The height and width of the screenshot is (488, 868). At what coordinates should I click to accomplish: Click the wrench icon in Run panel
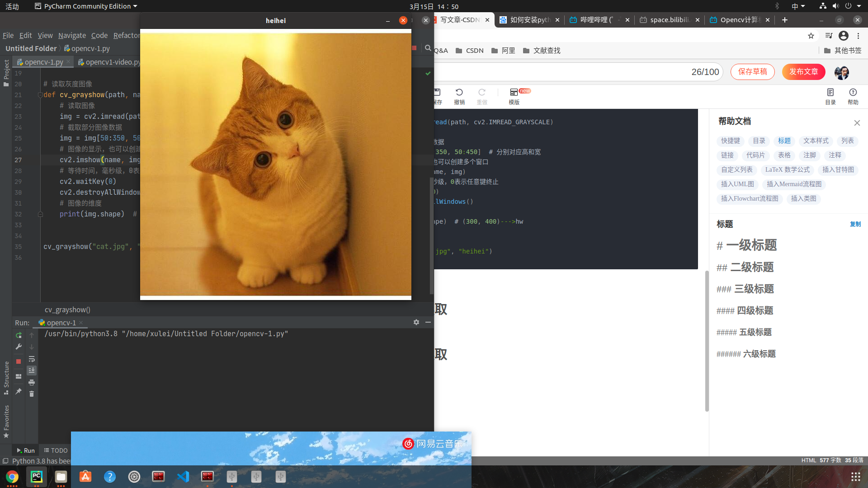pyautogui.click(x=19, y=347)
